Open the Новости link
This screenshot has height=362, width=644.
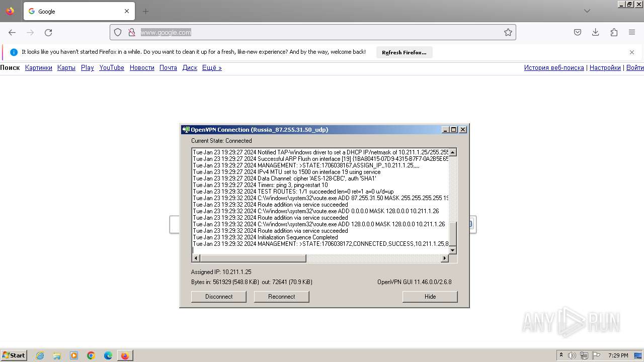pyautogui.click(x=142, y=68)
